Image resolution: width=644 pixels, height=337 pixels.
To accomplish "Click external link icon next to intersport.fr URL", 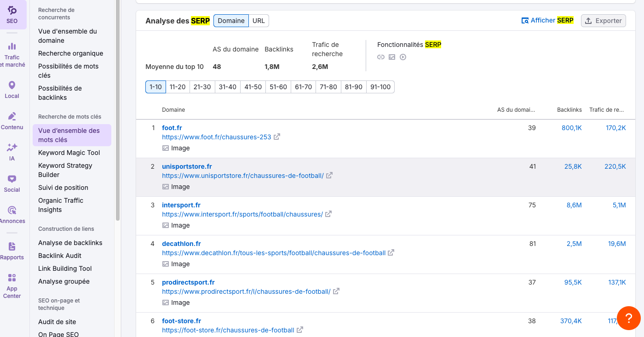I will point(328,214).
